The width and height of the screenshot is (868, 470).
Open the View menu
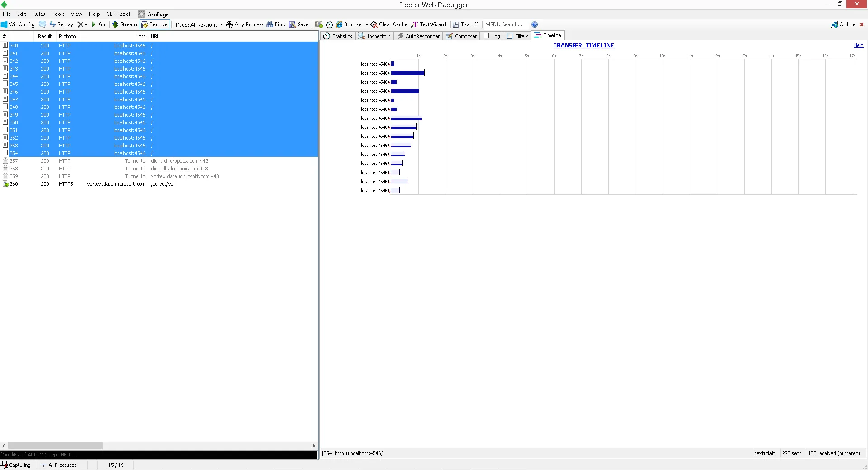(x=76, y=14)
